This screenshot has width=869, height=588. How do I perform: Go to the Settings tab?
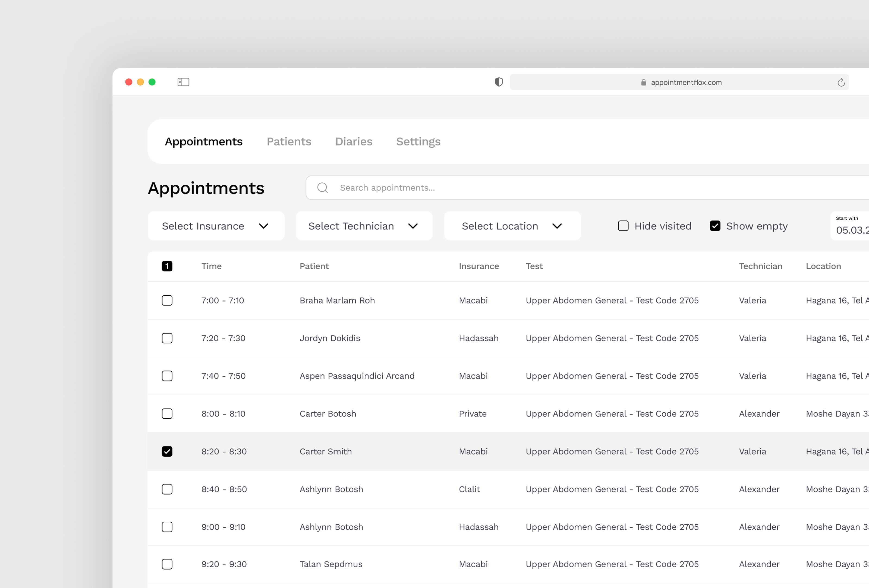click(x=418, y=141)
